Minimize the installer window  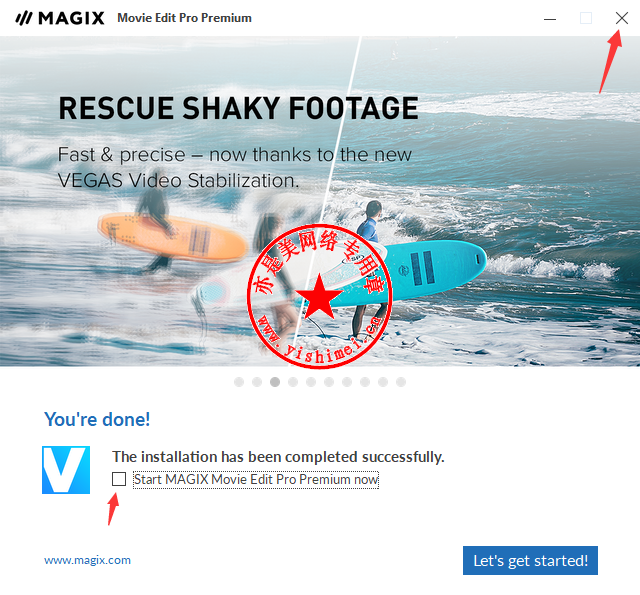click(x=550, y=19)
